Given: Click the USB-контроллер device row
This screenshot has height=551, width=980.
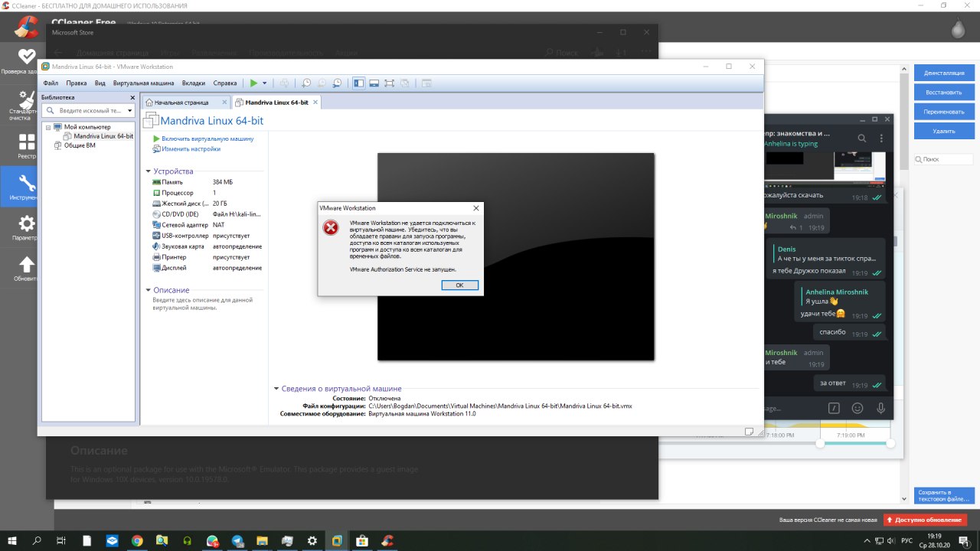Looking at the screenshot, I should click(x=207, y=236).
